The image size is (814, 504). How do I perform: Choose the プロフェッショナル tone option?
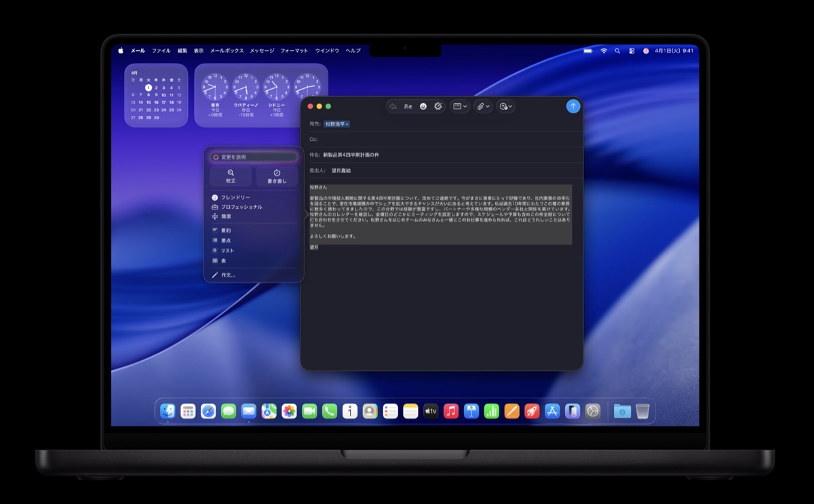[x=241, y=207]
